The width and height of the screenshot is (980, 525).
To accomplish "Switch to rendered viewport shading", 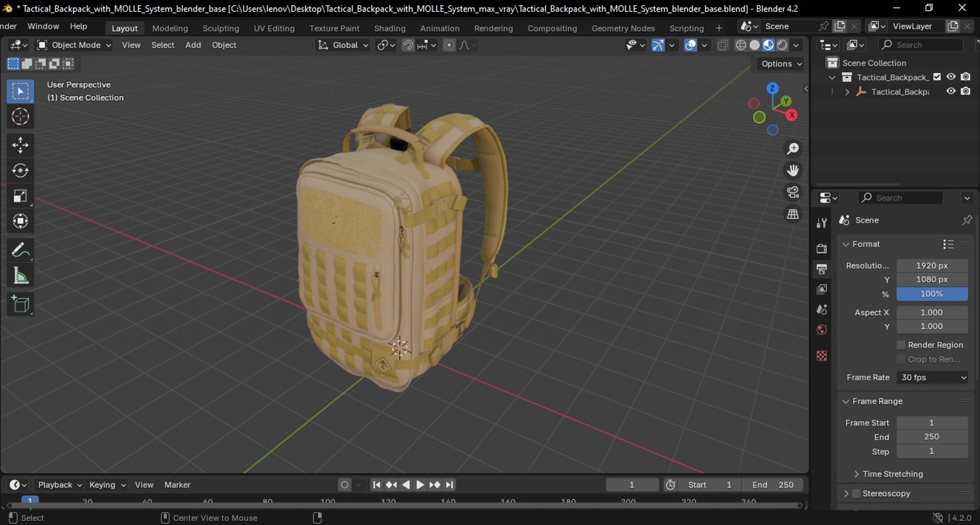I will pos(782,45).
